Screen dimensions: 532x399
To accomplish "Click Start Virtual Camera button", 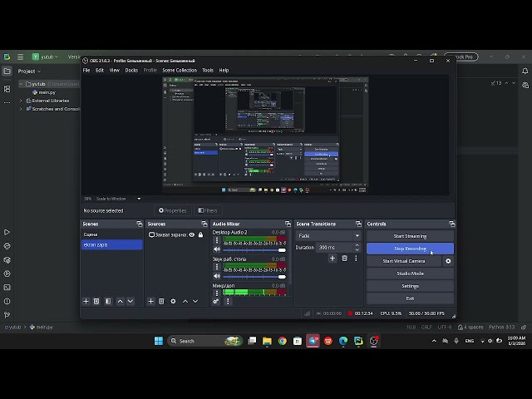I will (404, 261).
